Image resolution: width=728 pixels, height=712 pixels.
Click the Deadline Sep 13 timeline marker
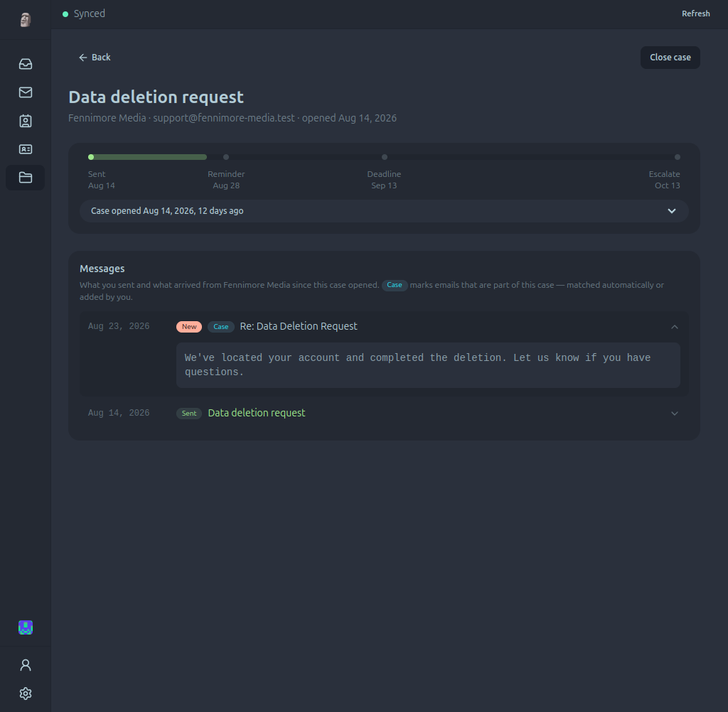pyautogui.click(x=385, y=157)
